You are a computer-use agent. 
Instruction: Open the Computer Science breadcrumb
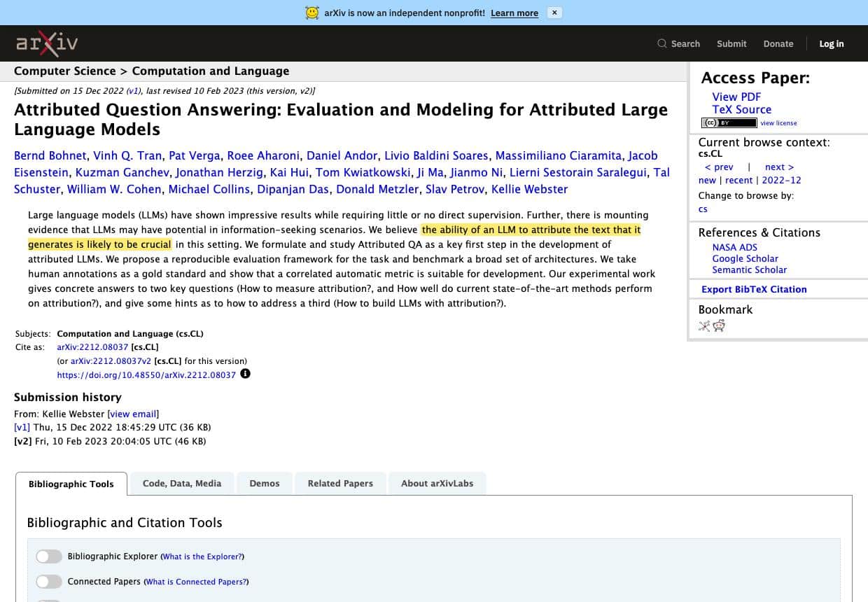coord(65,71)
